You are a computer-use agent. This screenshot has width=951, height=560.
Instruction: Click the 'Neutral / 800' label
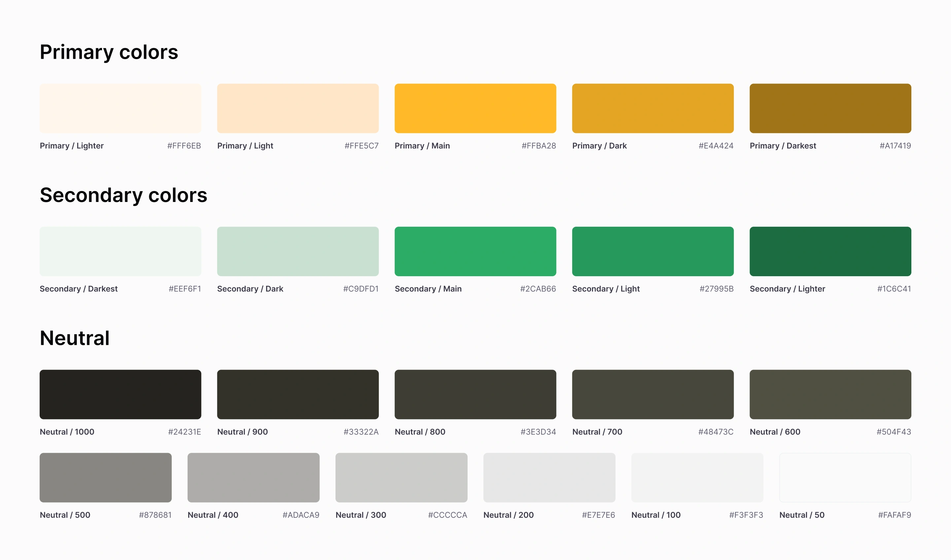point(420,432)
